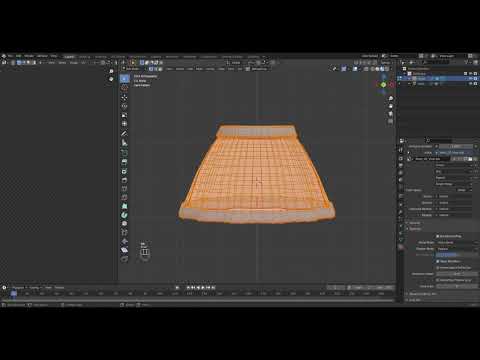Jump to the timeline start frame
The height and width of the screenshot is (360, 480).
tap(188, 288)
